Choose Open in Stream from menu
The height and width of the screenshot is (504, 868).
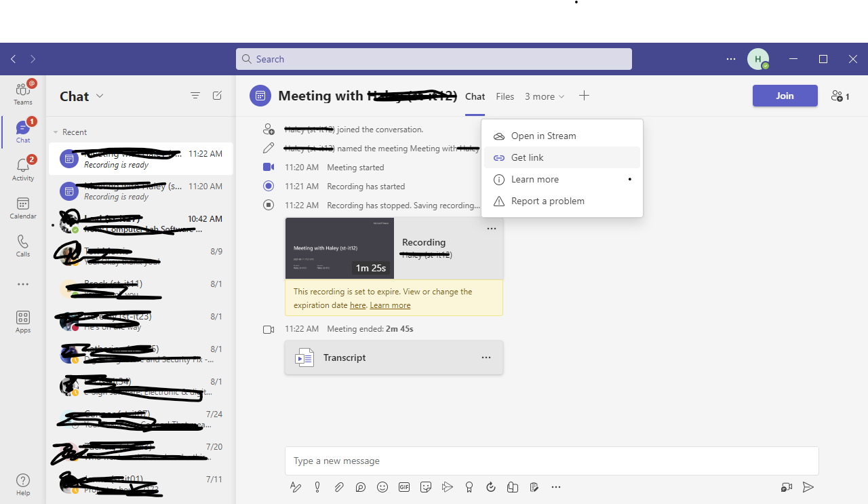pyautogui.click(x=562, y=136)
